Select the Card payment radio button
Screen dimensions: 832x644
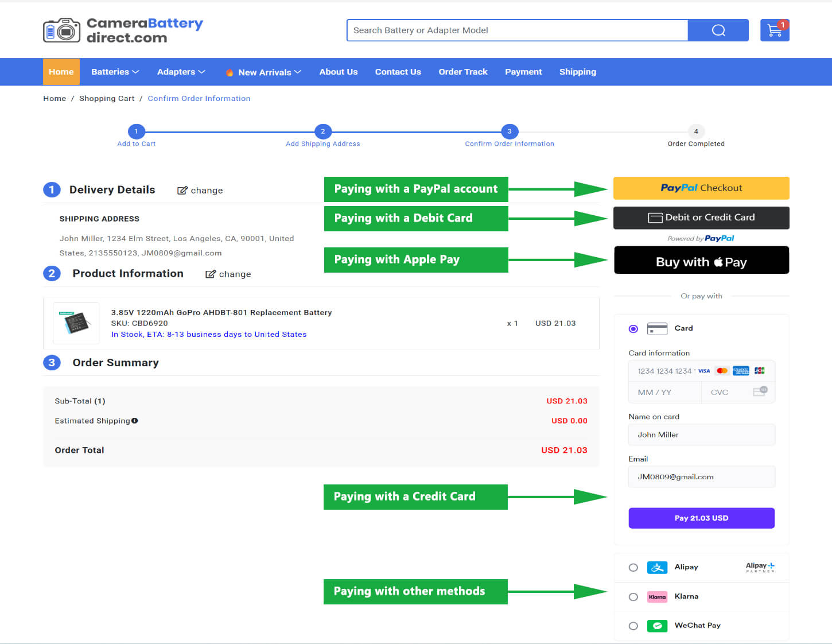633,329
